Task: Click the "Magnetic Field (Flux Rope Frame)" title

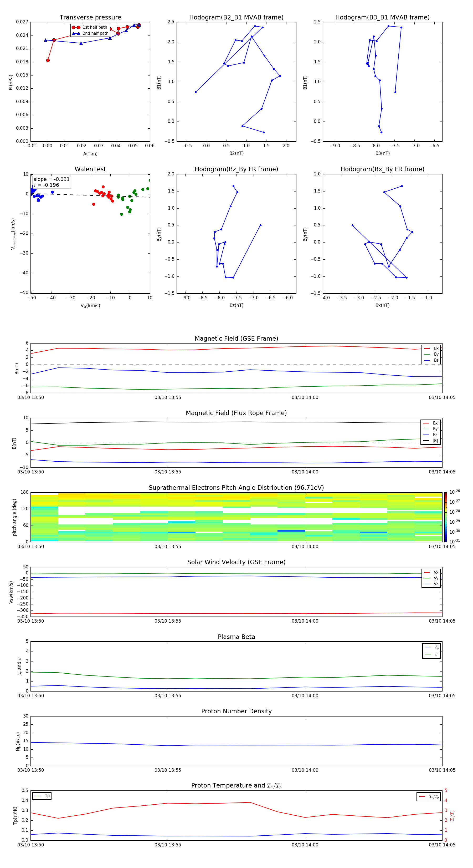Action: 236,413
